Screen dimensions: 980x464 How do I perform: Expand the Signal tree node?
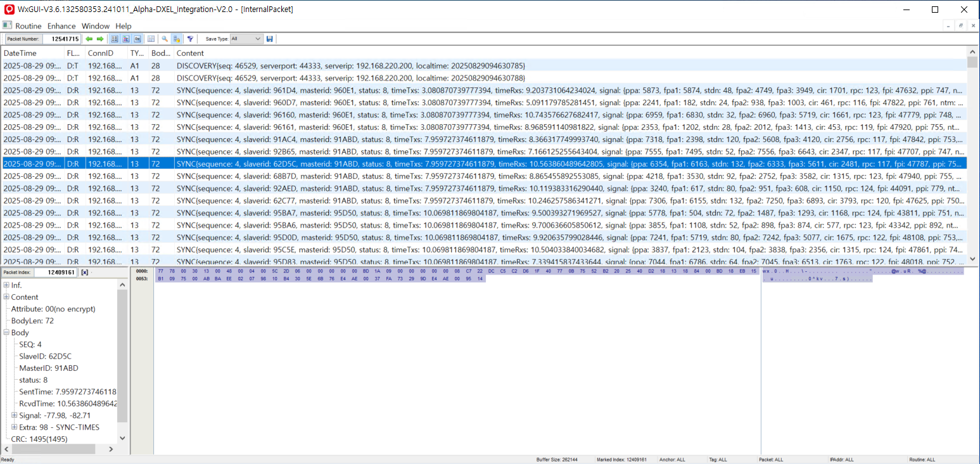point(14,415)
